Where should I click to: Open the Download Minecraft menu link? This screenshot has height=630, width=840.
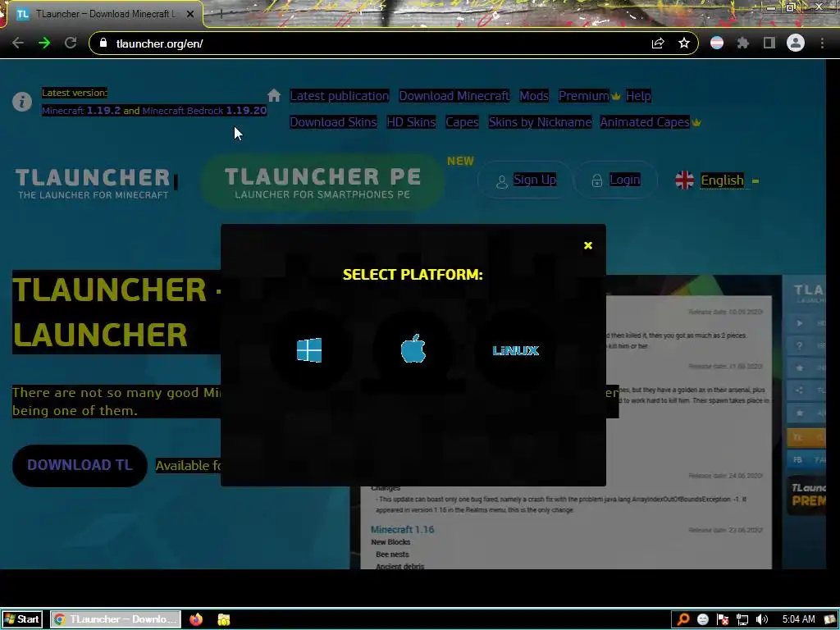[x=454, y=96]
